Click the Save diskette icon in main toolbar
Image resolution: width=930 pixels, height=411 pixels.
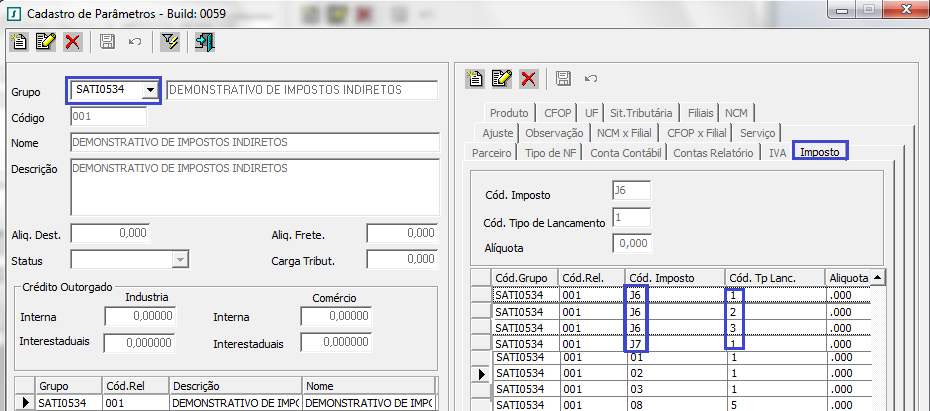point(107,42)
